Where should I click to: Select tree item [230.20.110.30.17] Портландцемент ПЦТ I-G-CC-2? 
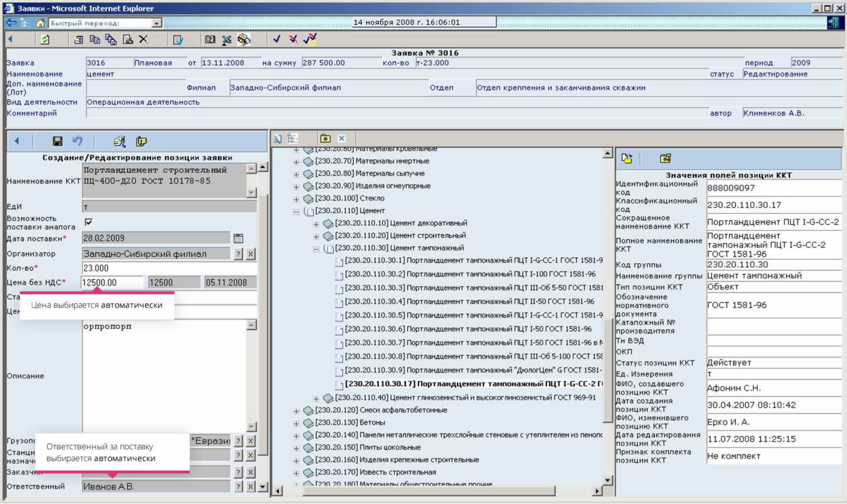(x=473, y=384)
